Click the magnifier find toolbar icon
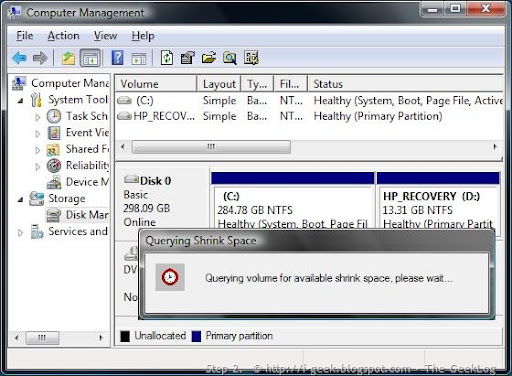The width and height of the screenshot is (512, 376). [x=230, y=58]
